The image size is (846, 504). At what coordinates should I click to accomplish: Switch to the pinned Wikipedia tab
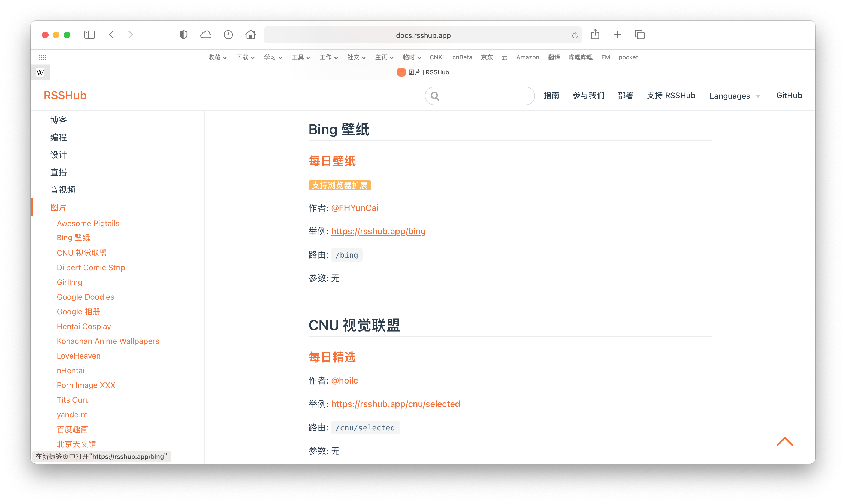40,72
